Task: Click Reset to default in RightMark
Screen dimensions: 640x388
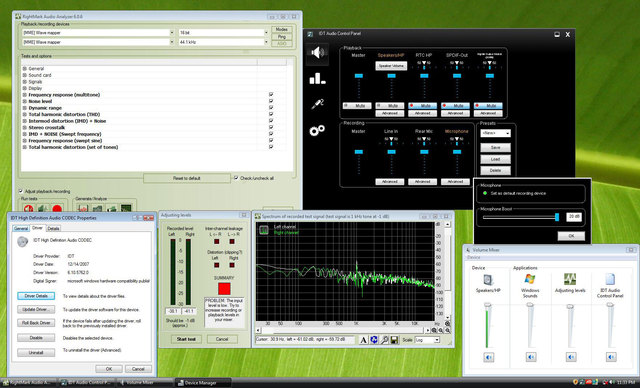Action: (187, 178)
